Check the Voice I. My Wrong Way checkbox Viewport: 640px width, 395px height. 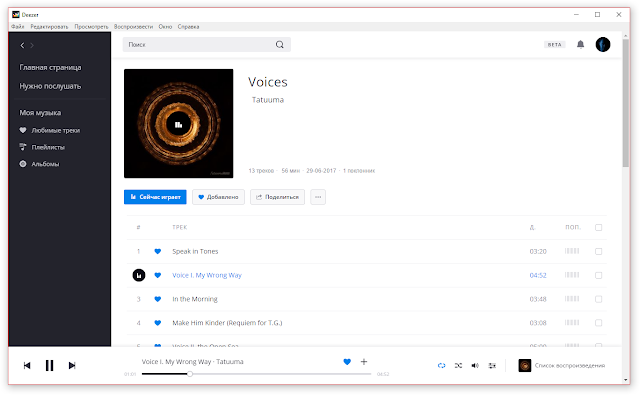(x=598, y=275)
